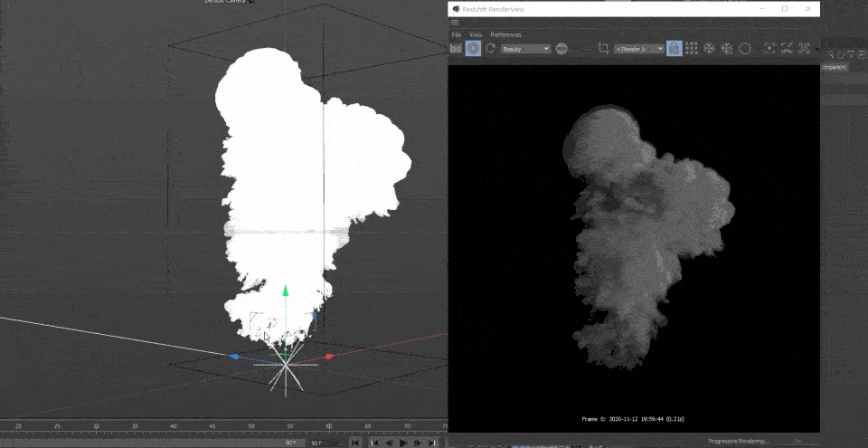Click frame 60 on the timeline ruler
This screenshot has width=868, height=448.
(x=329, y=426)
